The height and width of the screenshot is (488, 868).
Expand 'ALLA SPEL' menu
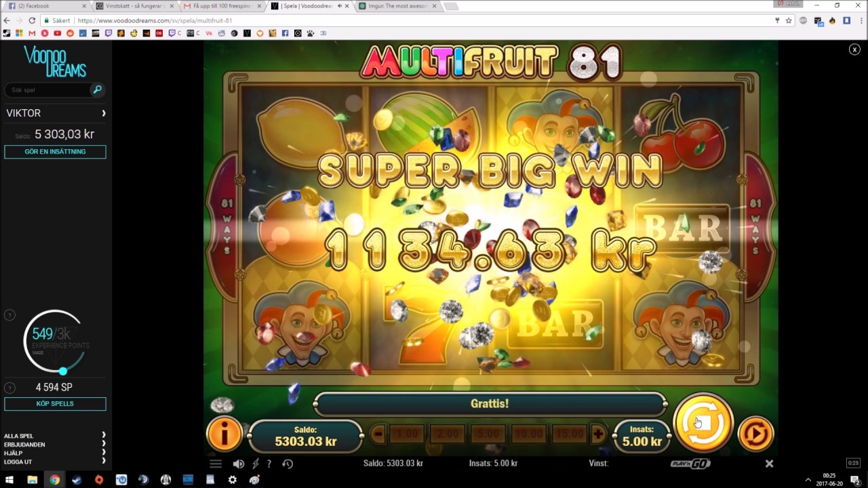point(55,436)
